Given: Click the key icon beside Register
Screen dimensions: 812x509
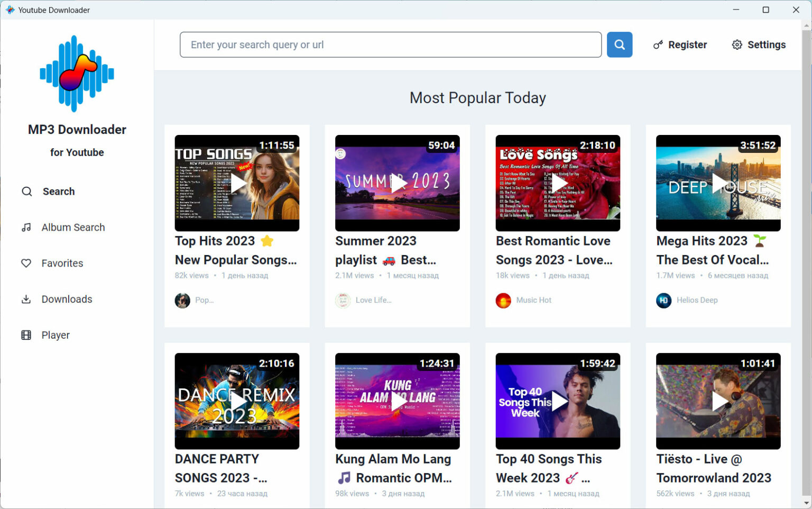Looking at the screenshot, I should click(x=658, y=45).
